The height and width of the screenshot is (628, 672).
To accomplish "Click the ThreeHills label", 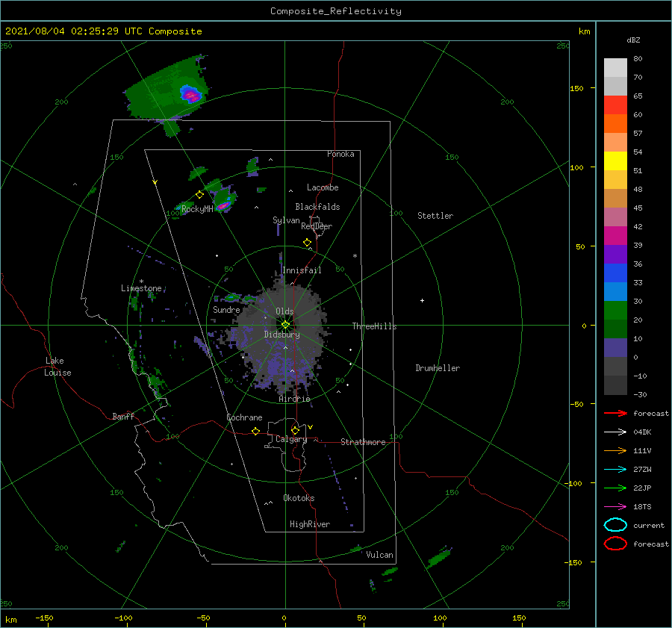I will click(374, 326).
